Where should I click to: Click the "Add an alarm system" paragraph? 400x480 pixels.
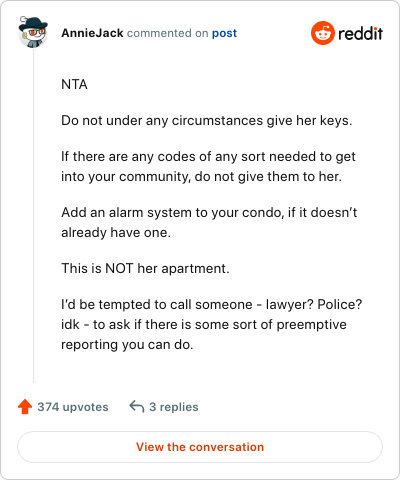click(x=209, y=222)
